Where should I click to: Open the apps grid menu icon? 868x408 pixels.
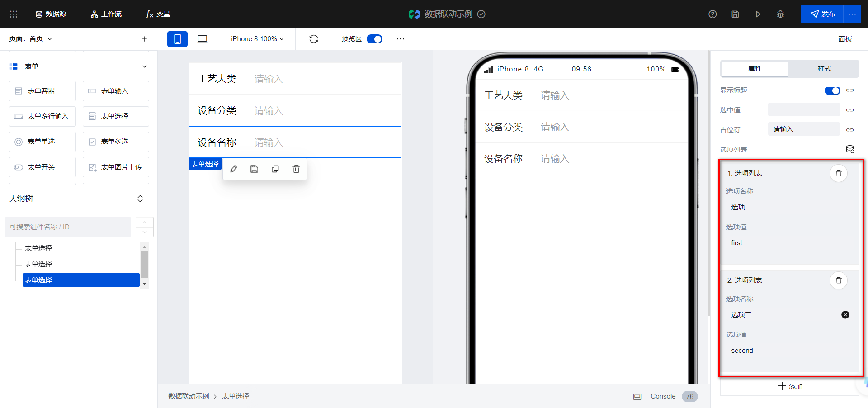click(x=14, y=14)
